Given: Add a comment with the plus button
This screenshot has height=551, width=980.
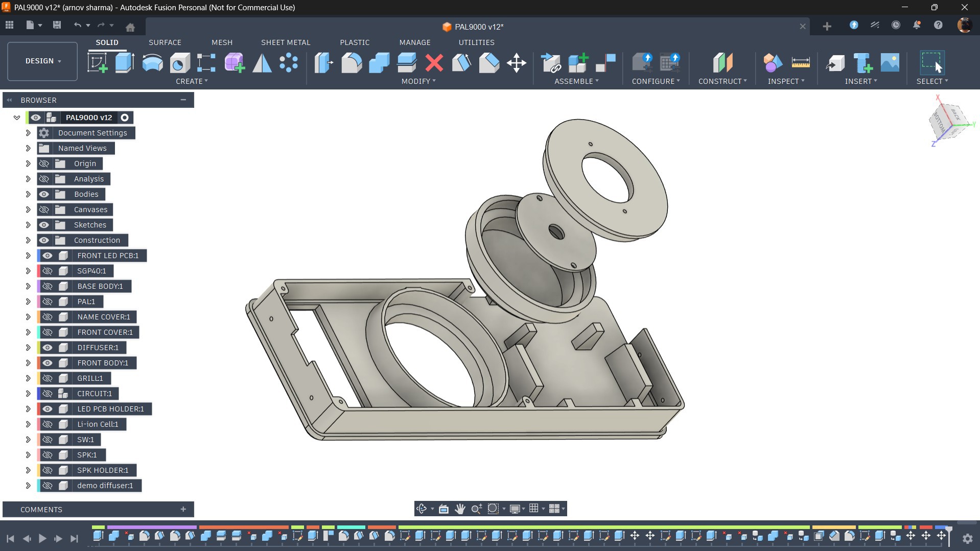Looking at the screenshot, I should tap(183, 509).
